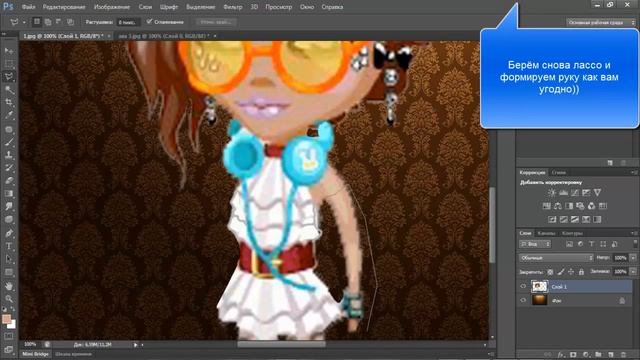Screen dimensions: 640x360
Task: Create a new layer group
Action: (x=598, y=355)
